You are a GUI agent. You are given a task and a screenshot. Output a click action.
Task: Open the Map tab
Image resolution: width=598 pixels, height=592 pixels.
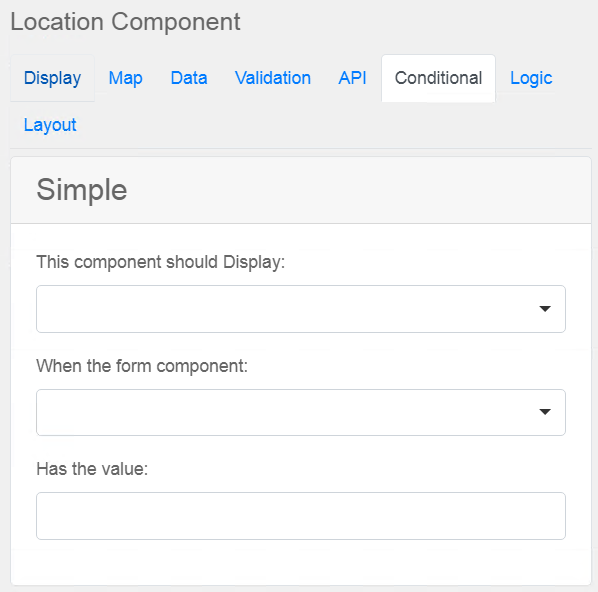click(x=125, y=78)
